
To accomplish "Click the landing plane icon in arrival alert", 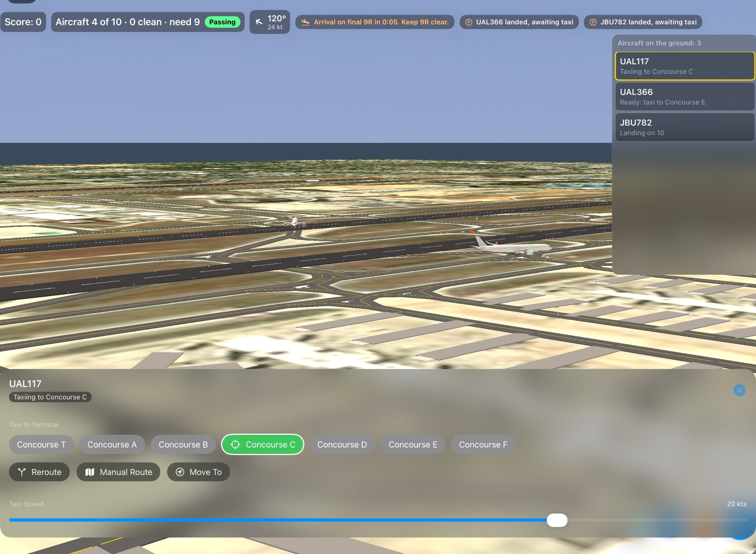I will coord(305,22).
